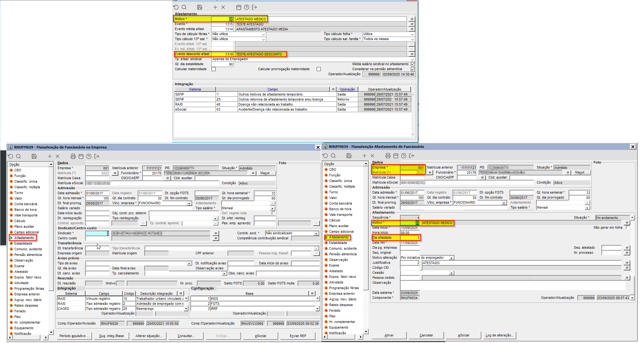
Task: Click the Alterar situação button
Action: coord(149,336)
